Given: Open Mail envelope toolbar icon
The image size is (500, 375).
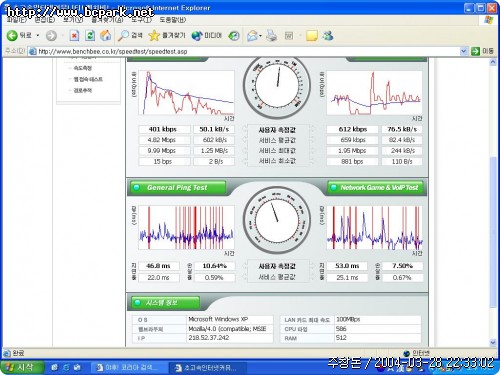Looking at the screenshot, I should pyautogui.click(x=252, y=36).
